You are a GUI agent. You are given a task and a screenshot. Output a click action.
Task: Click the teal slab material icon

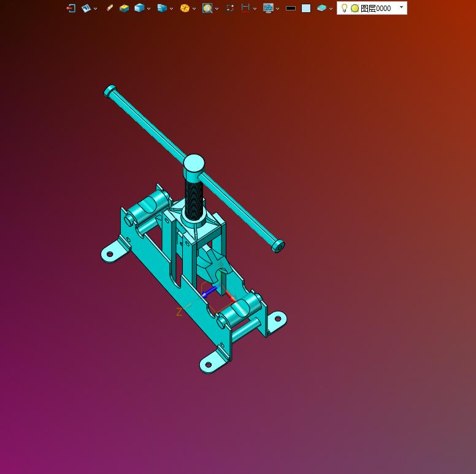click(x=321, y=8)
